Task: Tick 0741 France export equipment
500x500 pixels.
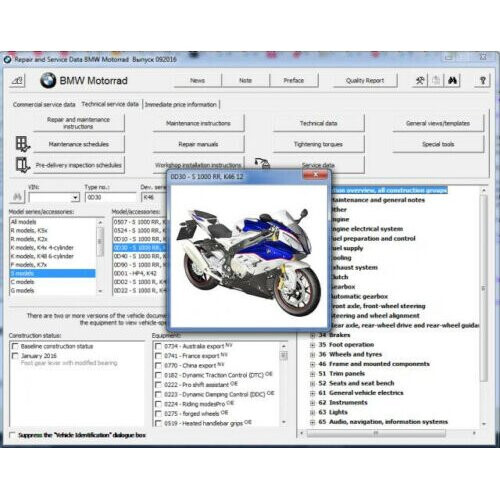Action: (158, 356)
